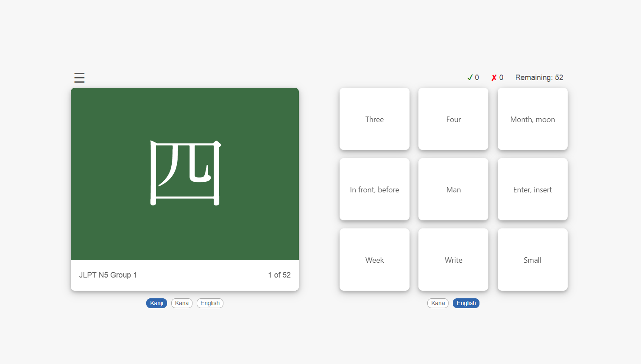Click the green checkmark correct count
Screen dimensions: 641x364
pos(473,78)
